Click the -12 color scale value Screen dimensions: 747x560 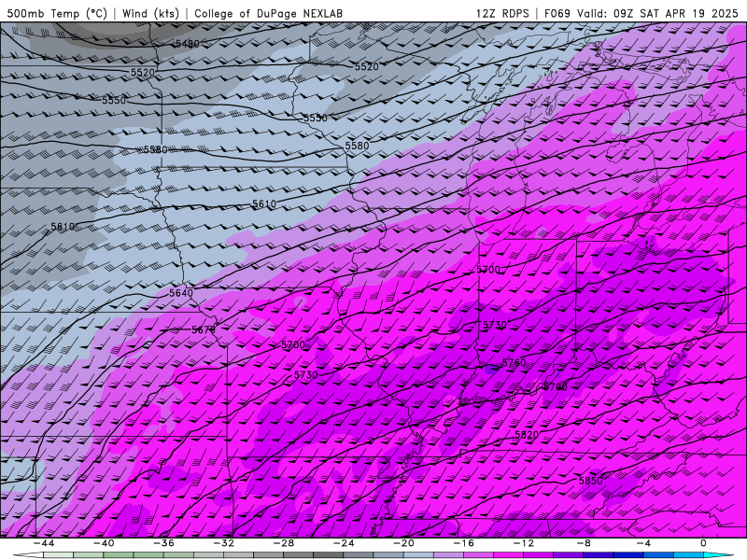point(524,543)
